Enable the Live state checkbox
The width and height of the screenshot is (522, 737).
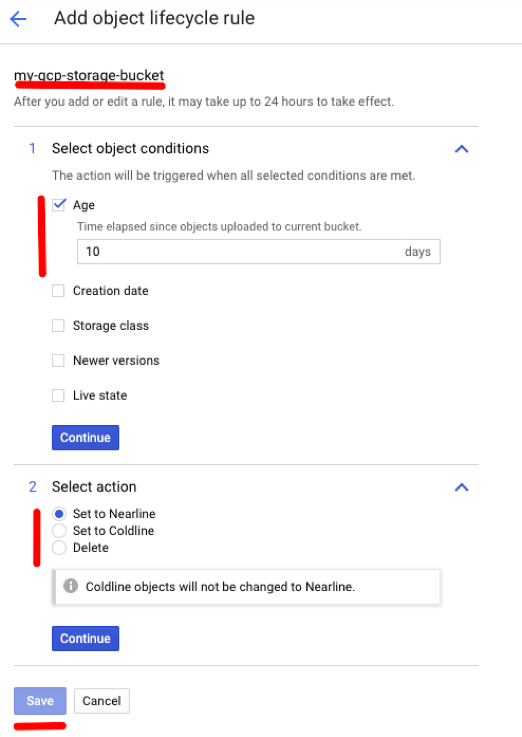[x=58, y=395]
